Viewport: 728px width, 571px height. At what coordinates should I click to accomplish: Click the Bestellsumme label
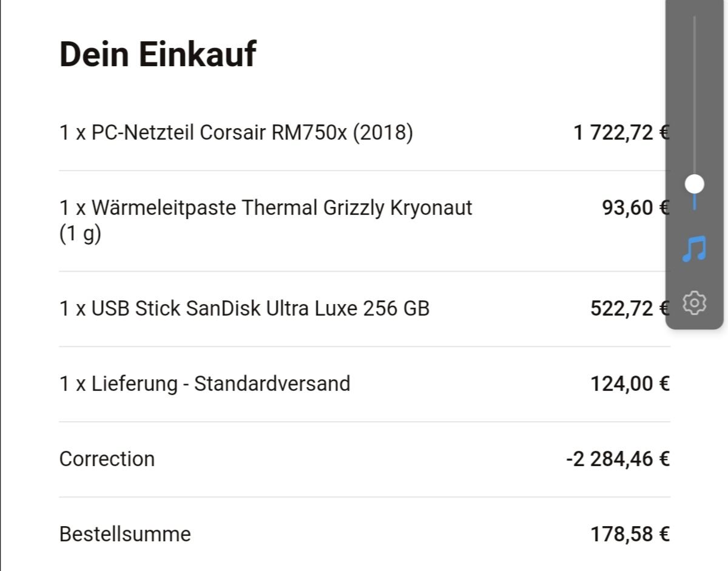125,534
